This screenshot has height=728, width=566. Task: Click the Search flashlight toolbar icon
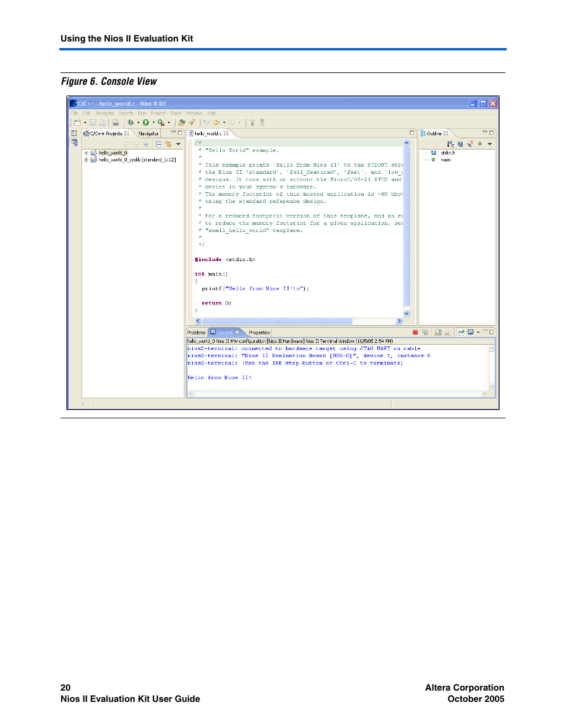pos(192,123)
